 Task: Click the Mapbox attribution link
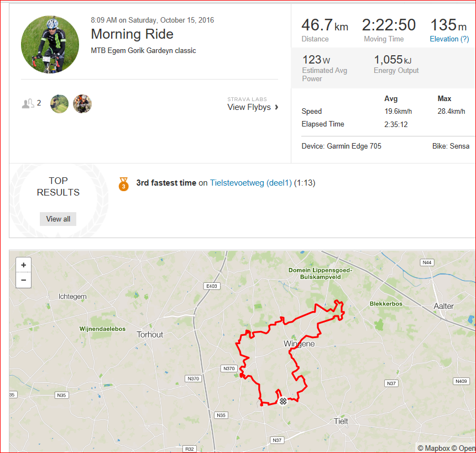pos(434,448)
